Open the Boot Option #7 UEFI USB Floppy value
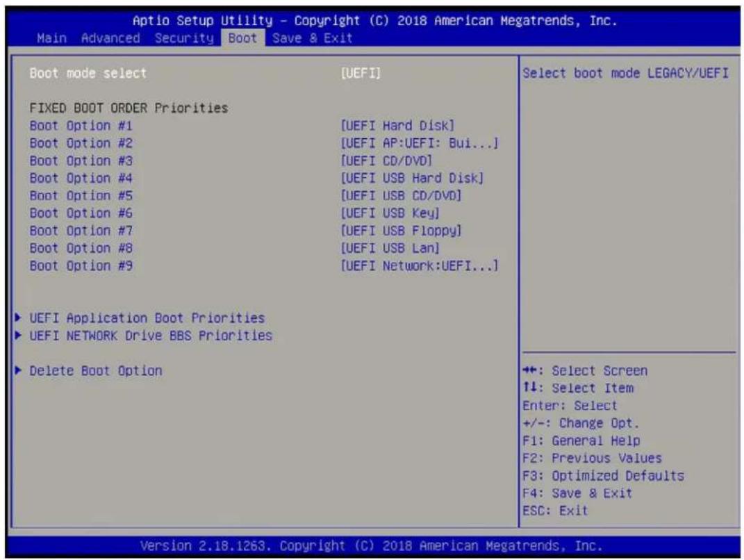744x560 pixels. 401,231
